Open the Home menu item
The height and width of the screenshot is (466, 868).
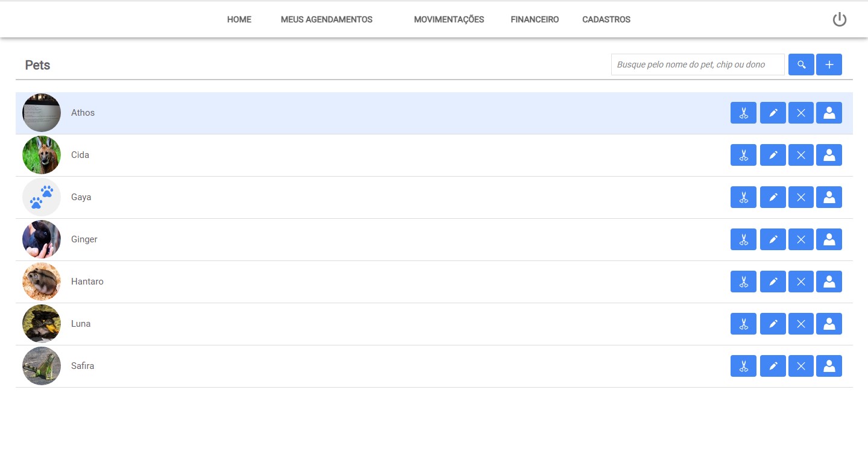[x=239, y=20]
